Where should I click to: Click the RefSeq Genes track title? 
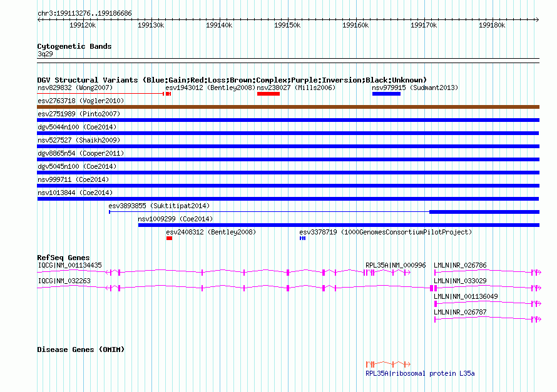(63, 258)
